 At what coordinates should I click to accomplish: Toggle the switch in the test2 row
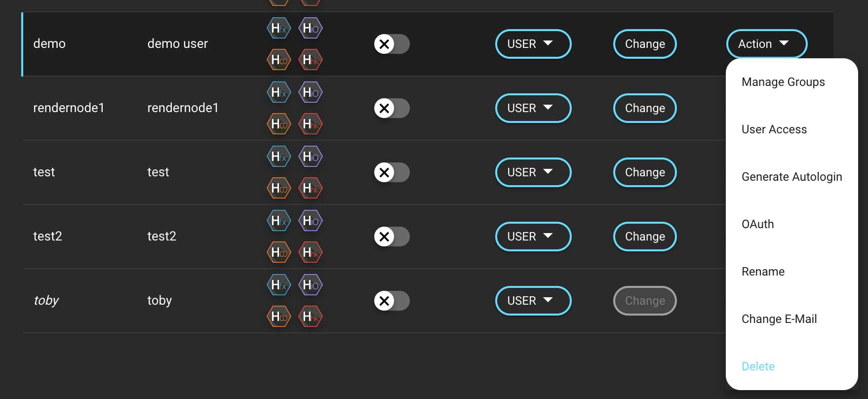pos(392,237)
